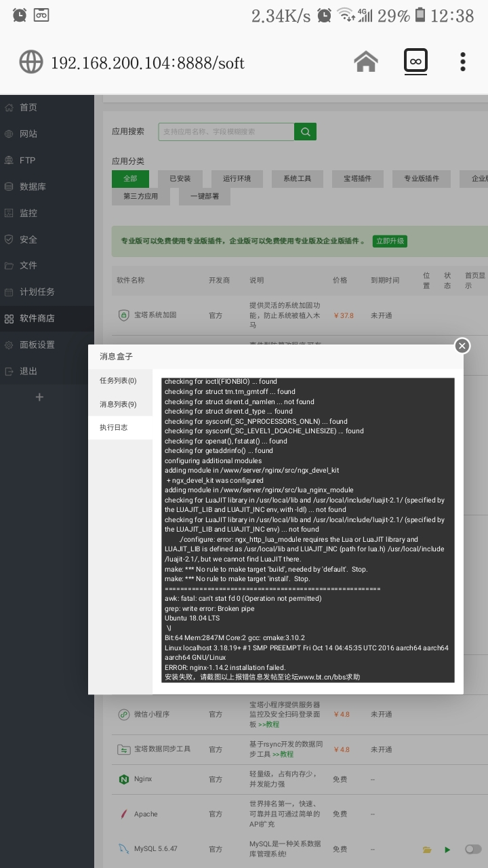Click the MySQL 5.6.47 software name

click(156, 849)
